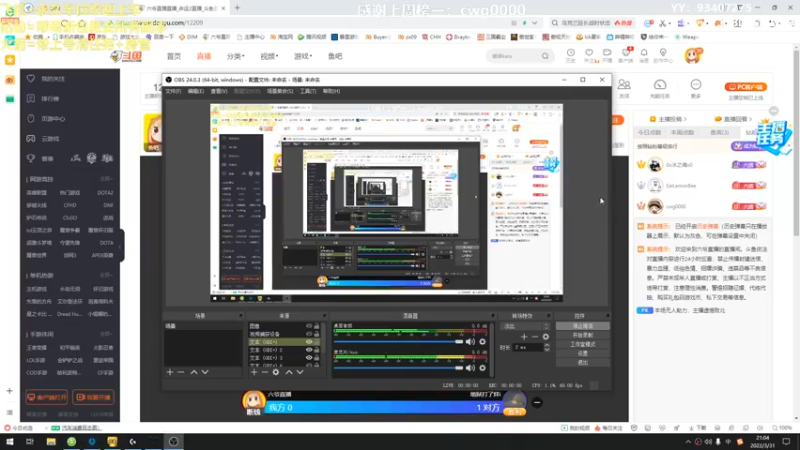
Task: Move the scene up with the arrow
Action: [x=194, y=372]
